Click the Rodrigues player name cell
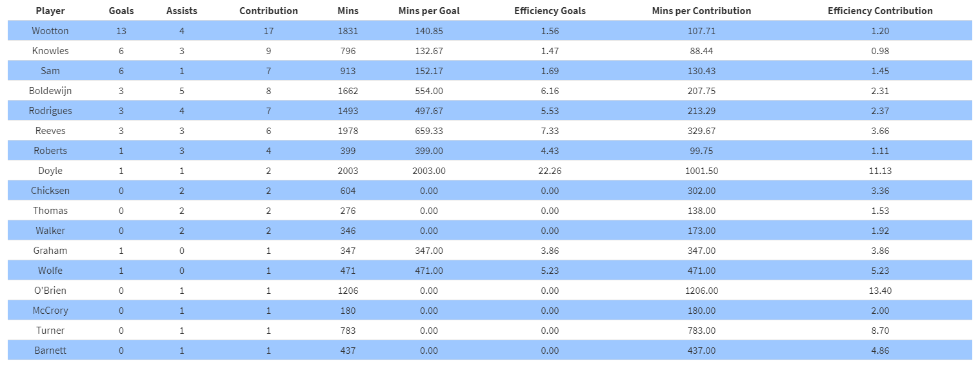 tap(50, 111)
